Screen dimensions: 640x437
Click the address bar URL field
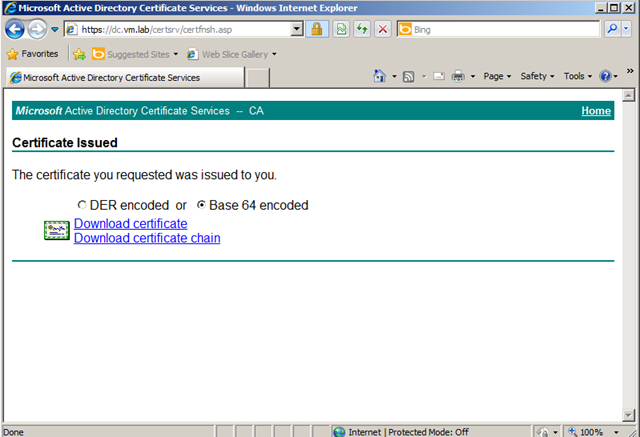[178, 29]
